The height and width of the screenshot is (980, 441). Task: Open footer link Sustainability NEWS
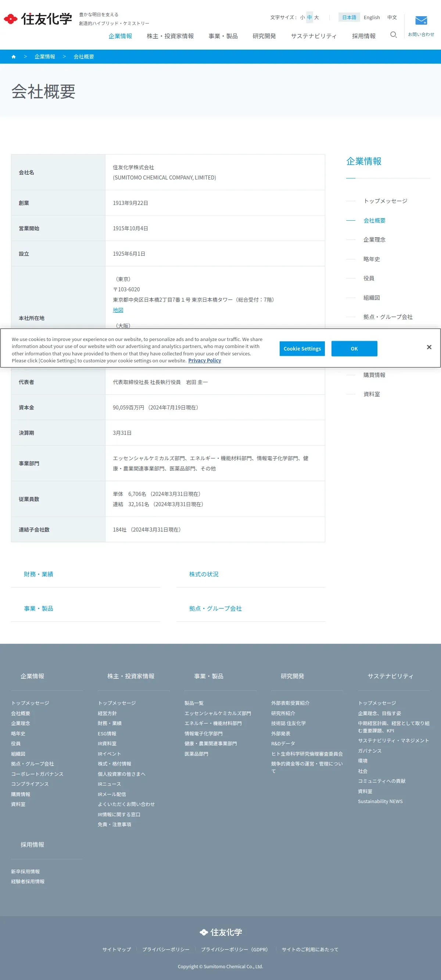(x=380, y=802)
